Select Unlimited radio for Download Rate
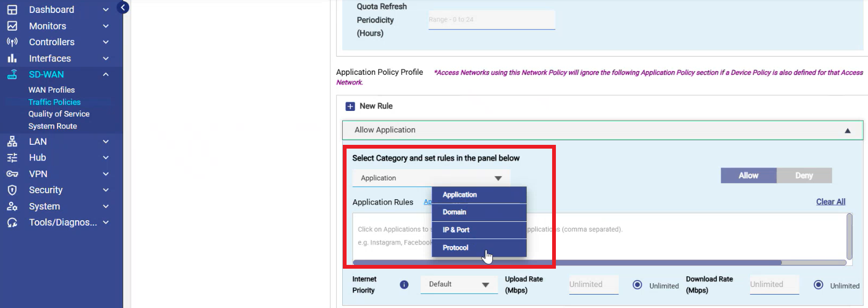The width and height of the screenshot is (868, 308). pos(818,285)
